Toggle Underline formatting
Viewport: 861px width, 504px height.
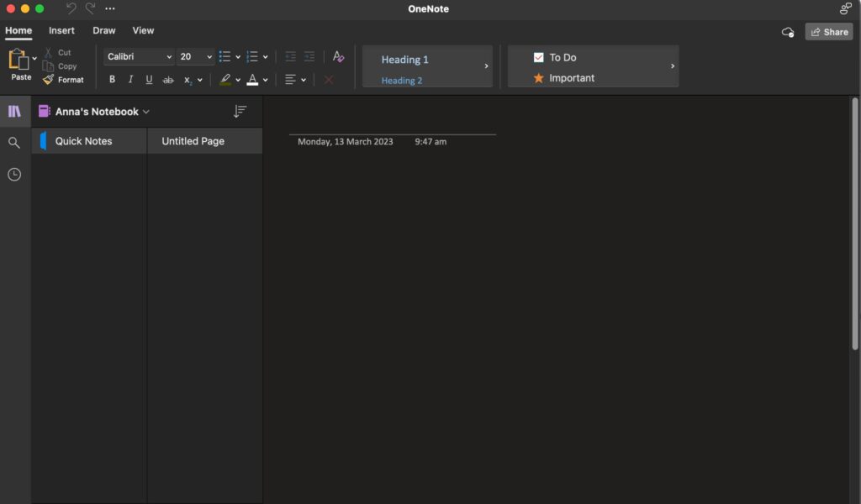pyautogui.click(x=149, y=80)
